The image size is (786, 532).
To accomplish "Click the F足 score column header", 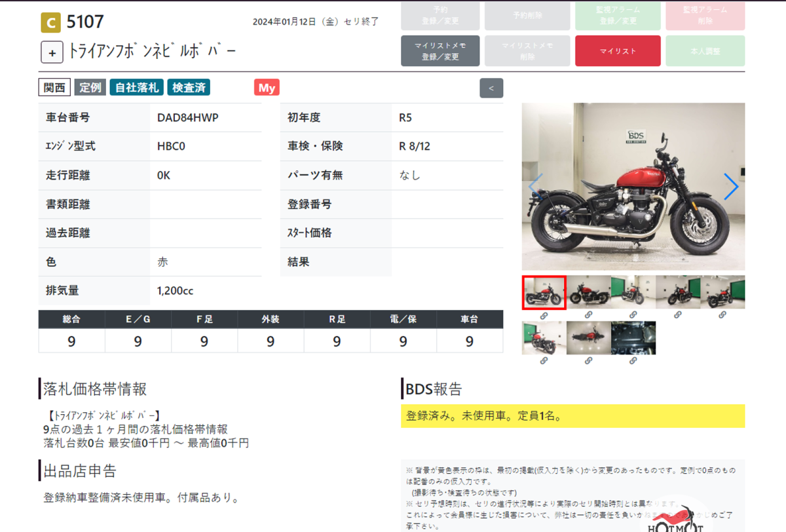I will pos(204,319).
